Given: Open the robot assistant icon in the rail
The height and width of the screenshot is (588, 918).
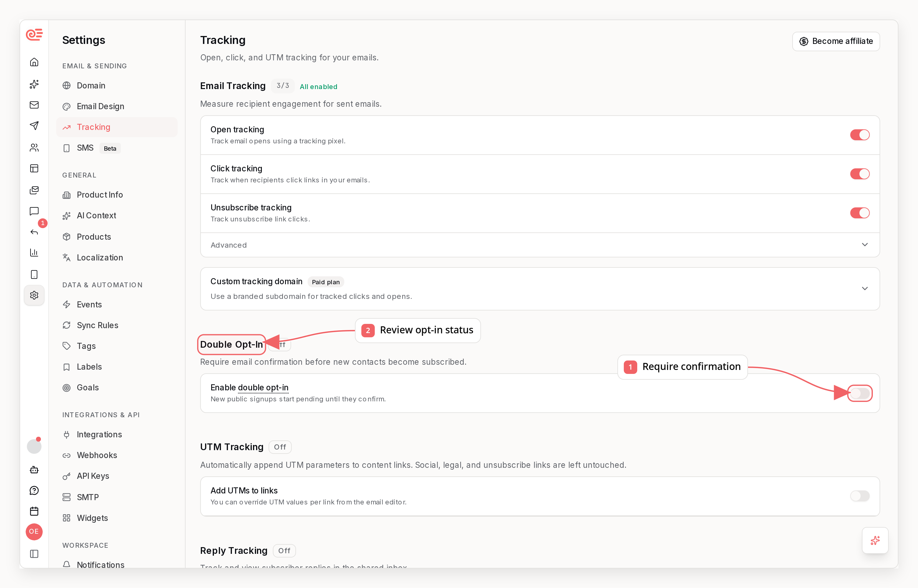Looking at the screenshot, I should point(34,470).
